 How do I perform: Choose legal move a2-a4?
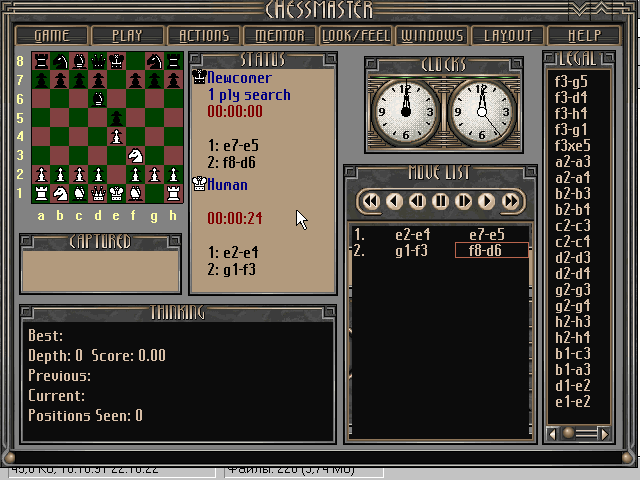click(572, 178)
